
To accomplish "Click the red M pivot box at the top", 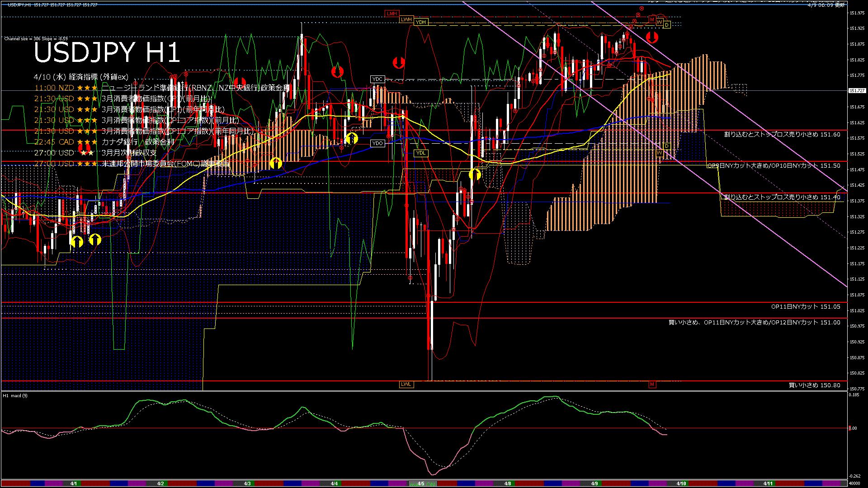I will pos(652,19).
